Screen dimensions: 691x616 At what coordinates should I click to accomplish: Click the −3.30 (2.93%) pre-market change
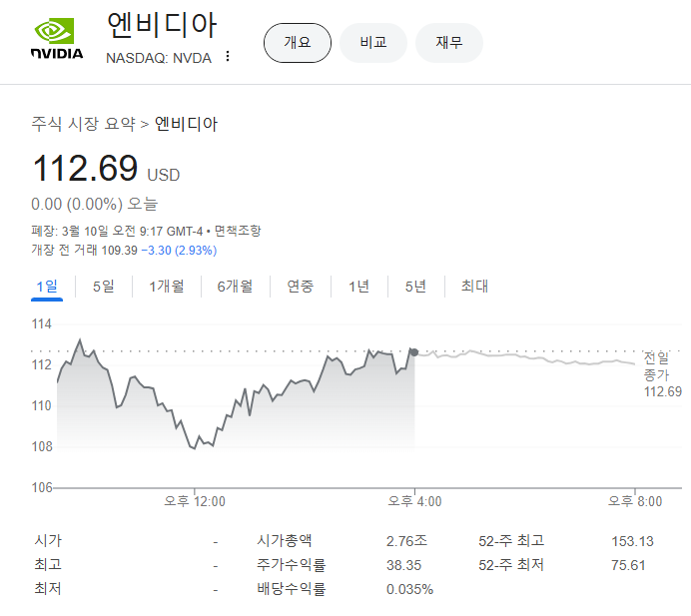point(179,251)
